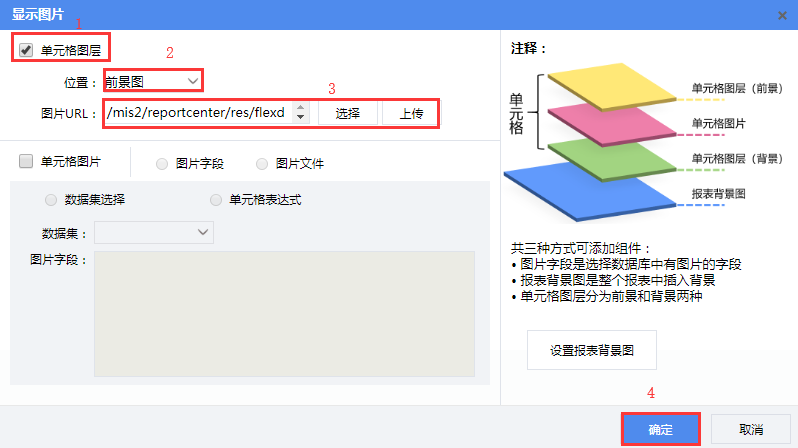
Task: Cancel the dialog via 取消
Action: click(751, 428)
